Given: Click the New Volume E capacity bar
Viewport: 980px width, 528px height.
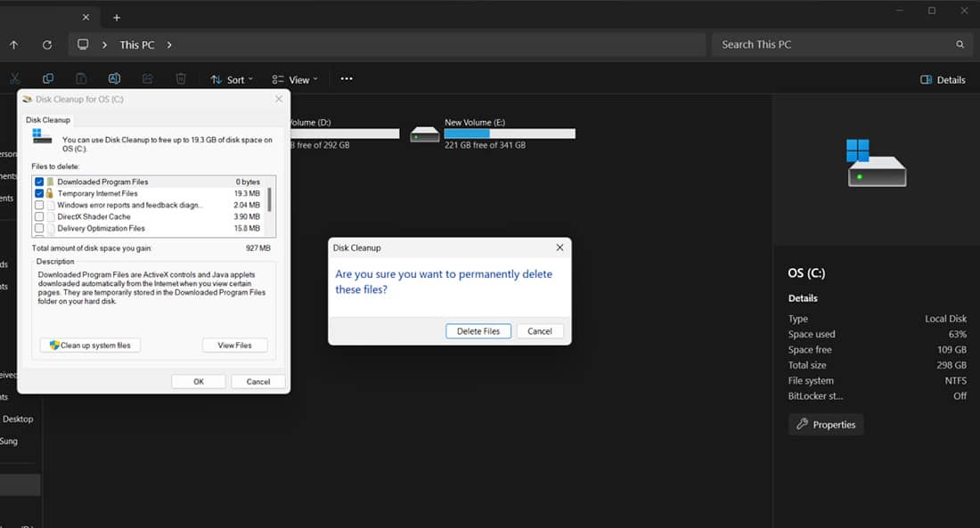Looking at the screenshot, I should pyautogui.click(x=510, y=134).
